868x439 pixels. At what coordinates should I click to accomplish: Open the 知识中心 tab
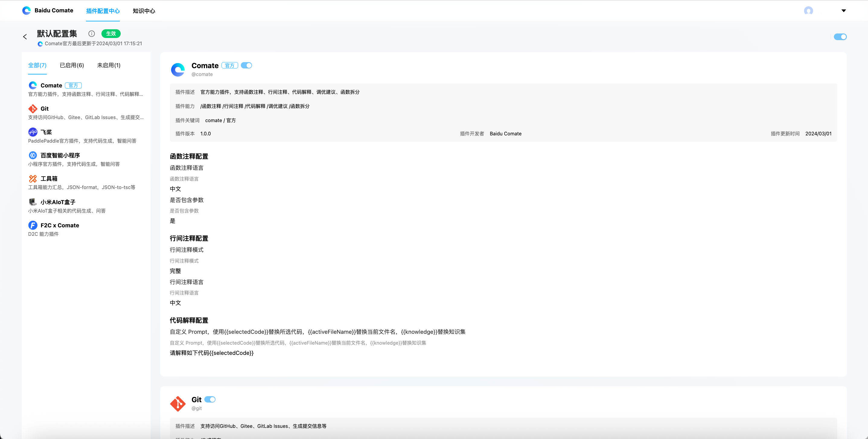point(144,11)
